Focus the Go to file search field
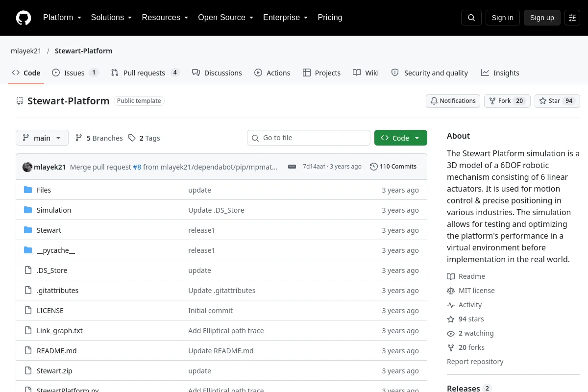 (x=309, y=138)
